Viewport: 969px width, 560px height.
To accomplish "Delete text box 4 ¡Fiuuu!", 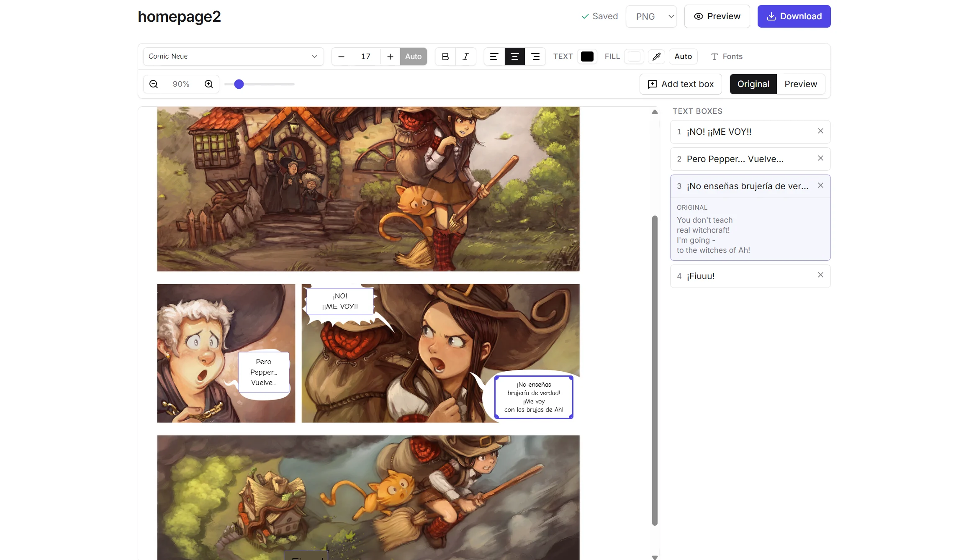I will click(820, 275).
